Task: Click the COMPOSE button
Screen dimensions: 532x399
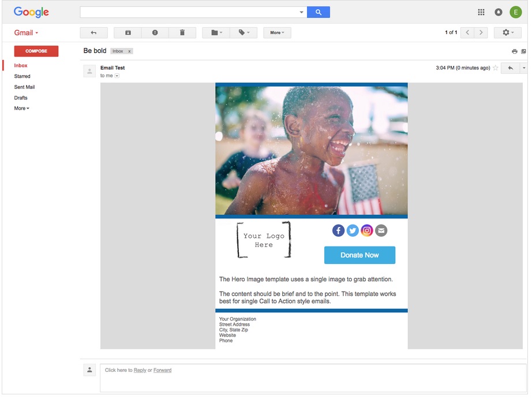Action: [x=36, y=51]
